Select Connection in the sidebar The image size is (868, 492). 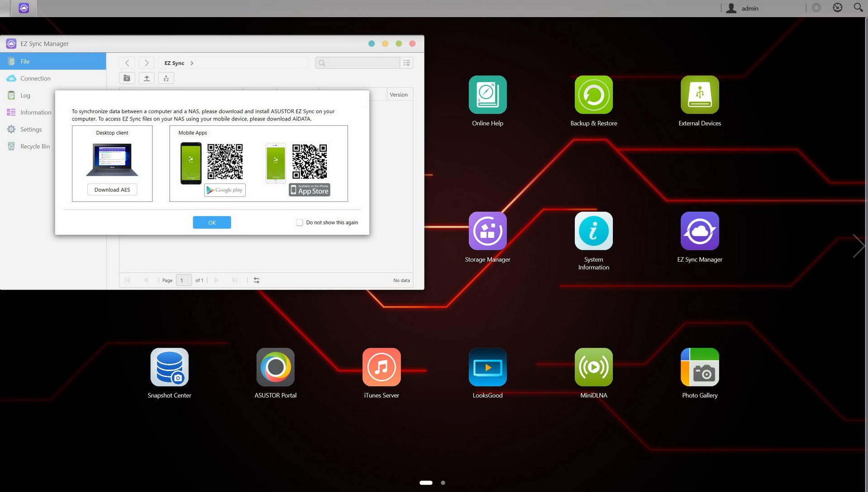click(x=53, y=78)
